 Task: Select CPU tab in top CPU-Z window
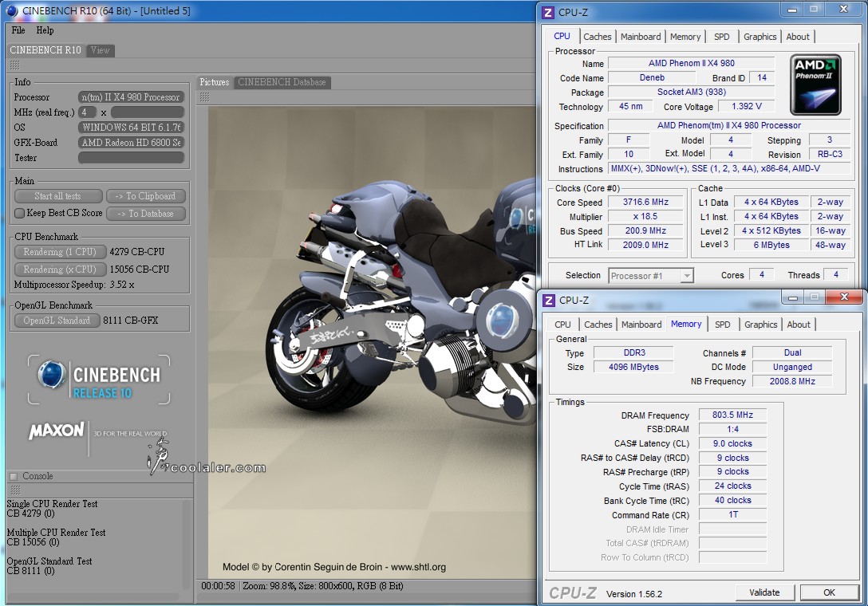[x=562, y=36]
